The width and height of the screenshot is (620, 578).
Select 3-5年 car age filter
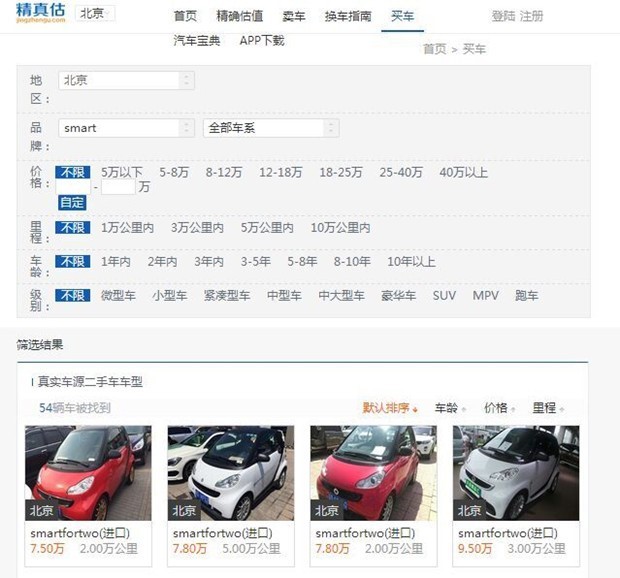click(256, 262)
